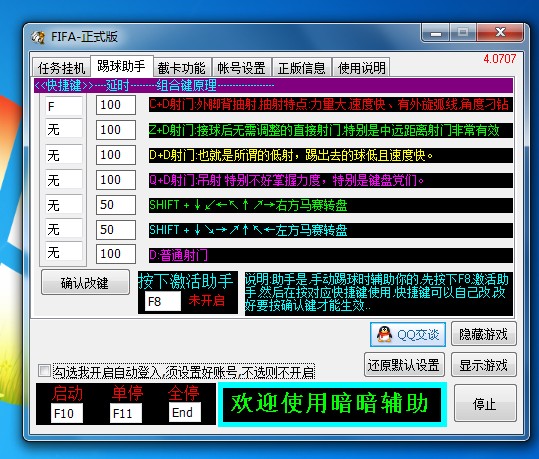The height and width of the screenshot is (459, 539).
Task: Click the QQ penguin icon
Action: click(384, 334)
